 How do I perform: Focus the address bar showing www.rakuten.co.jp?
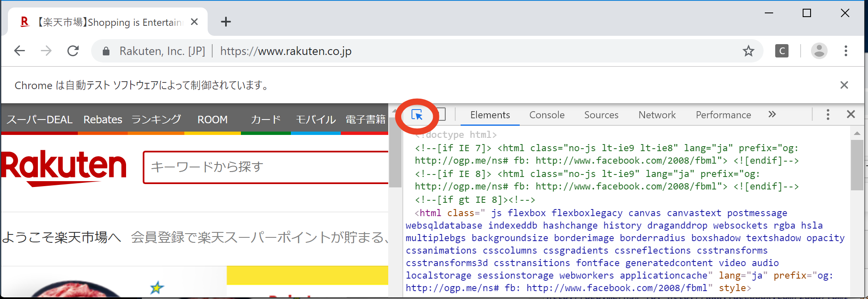(x=427, y=51)
